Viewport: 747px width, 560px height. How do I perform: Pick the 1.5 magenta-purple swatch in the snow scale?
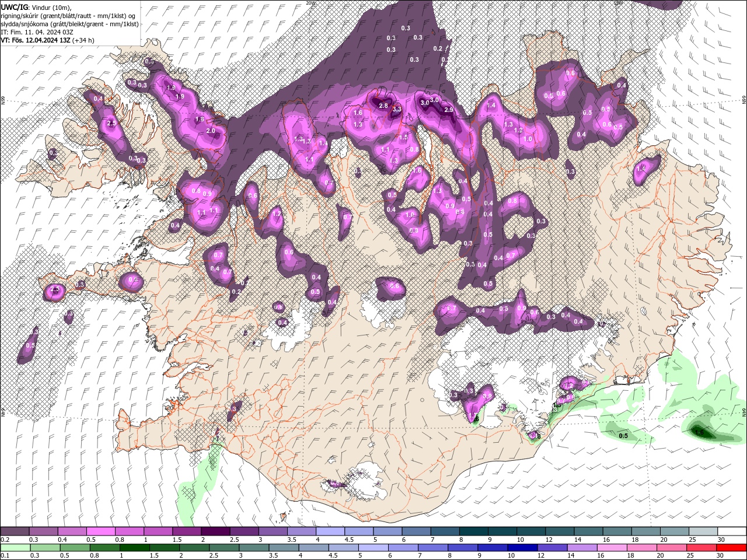[186, 531]
